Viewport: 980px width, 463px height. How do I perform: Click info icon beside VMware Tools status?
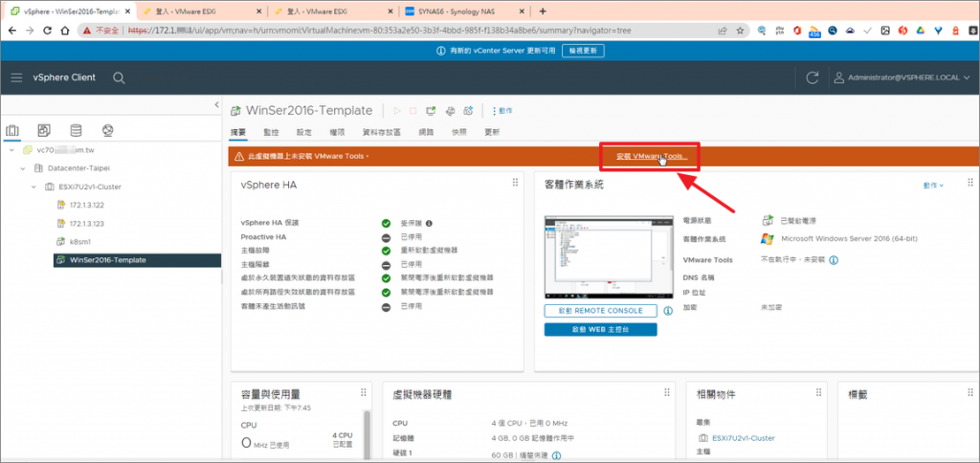pyautogui.click(x=834, y=260)
